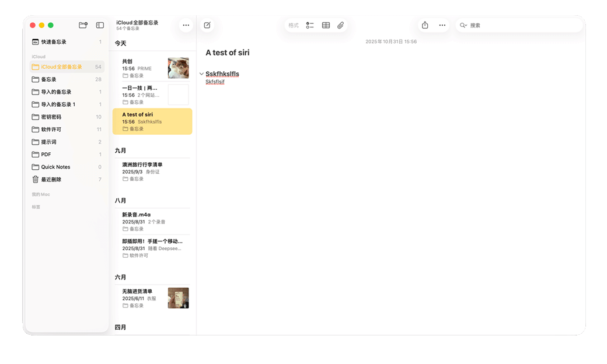
Task: Open the checklist tool
Action: (310, 25)
